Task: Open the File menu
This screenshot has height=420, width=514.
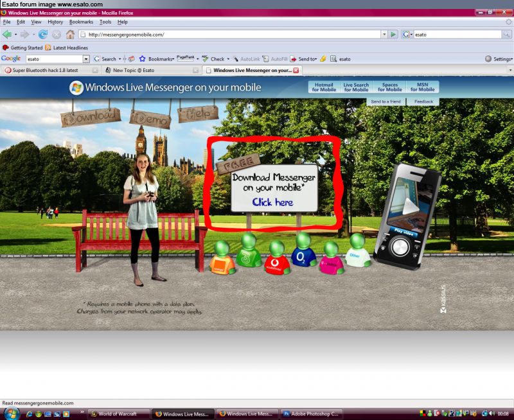Action: 6,22
